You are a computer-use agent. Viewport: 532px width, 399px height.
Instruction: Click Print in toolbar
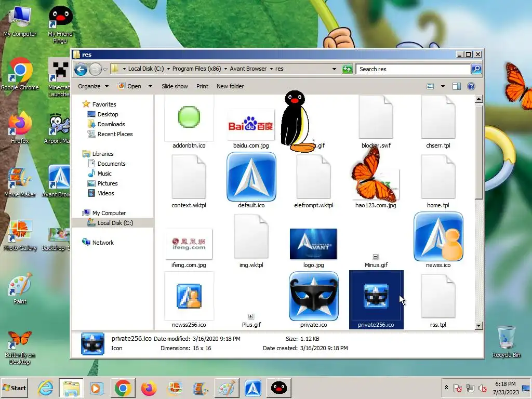point(202,86)
